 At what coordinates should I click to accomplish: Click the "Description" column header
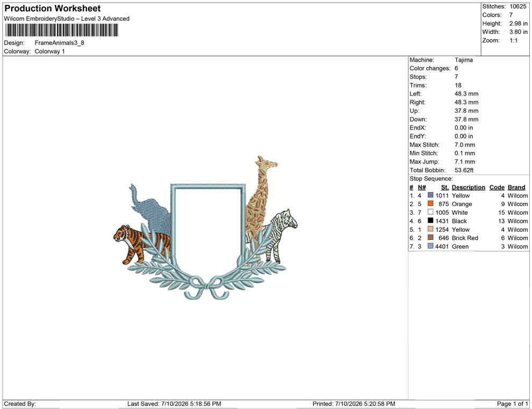tap(469, 187)
